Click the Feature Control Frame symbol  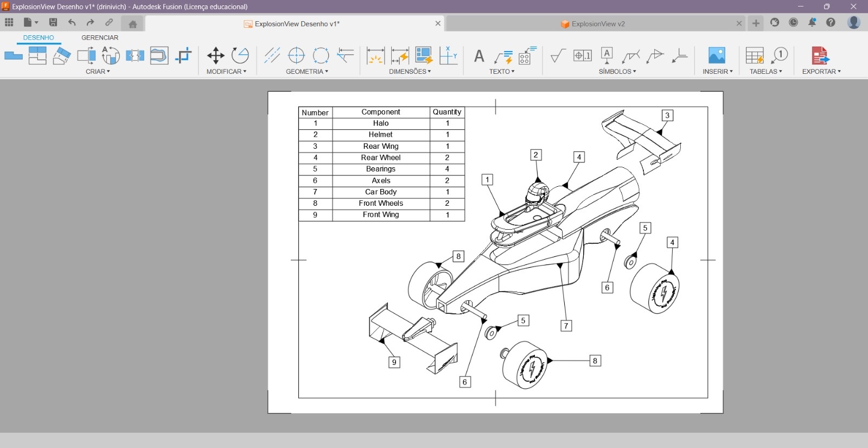point(582,55)
